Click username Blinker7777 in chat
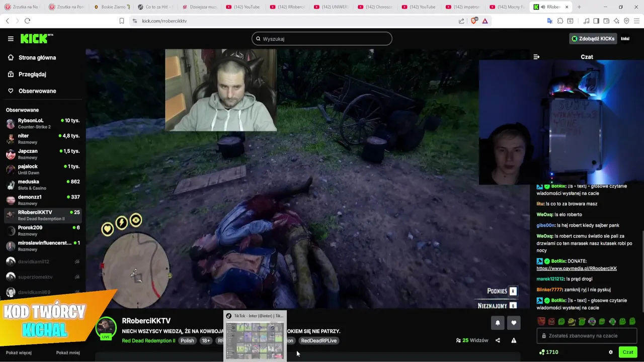Viewport: 644px width, 362px height. coord(549,290)
